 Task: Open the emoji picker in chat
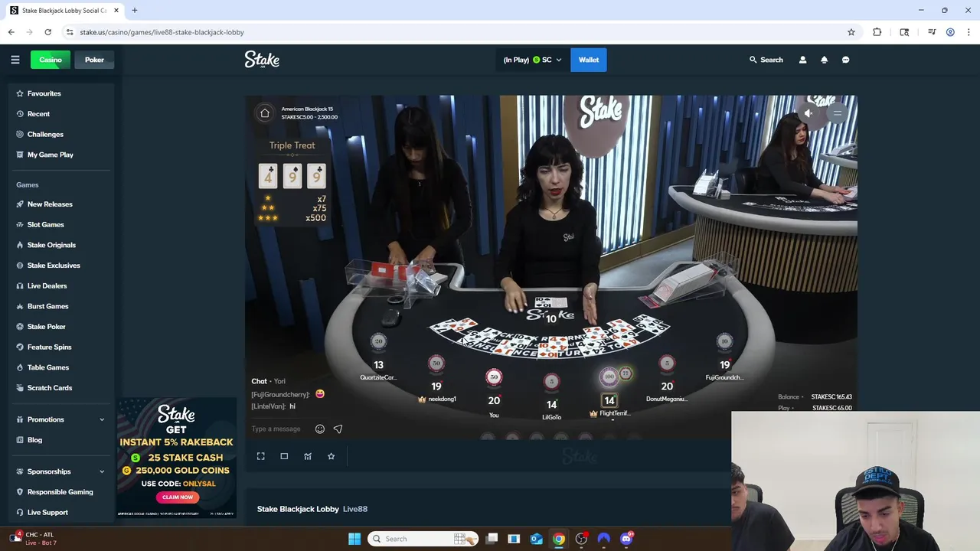click(x=320, y=429)
